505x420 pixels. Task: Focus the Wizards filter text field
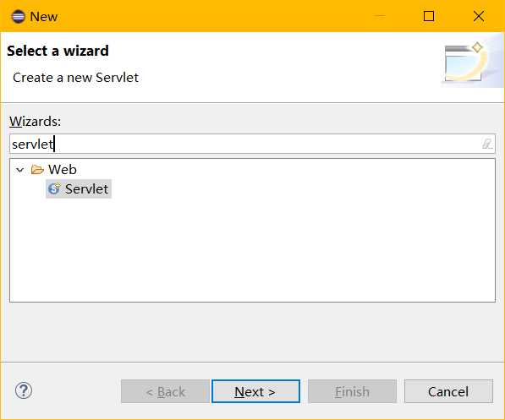[252, 144]
